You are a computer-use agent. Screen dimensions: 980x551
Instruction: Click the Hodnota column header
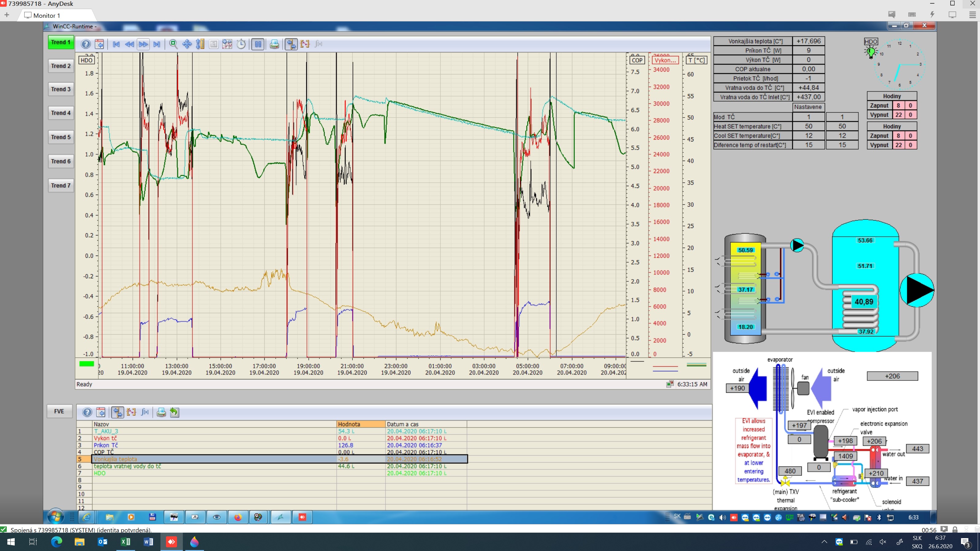360,424
